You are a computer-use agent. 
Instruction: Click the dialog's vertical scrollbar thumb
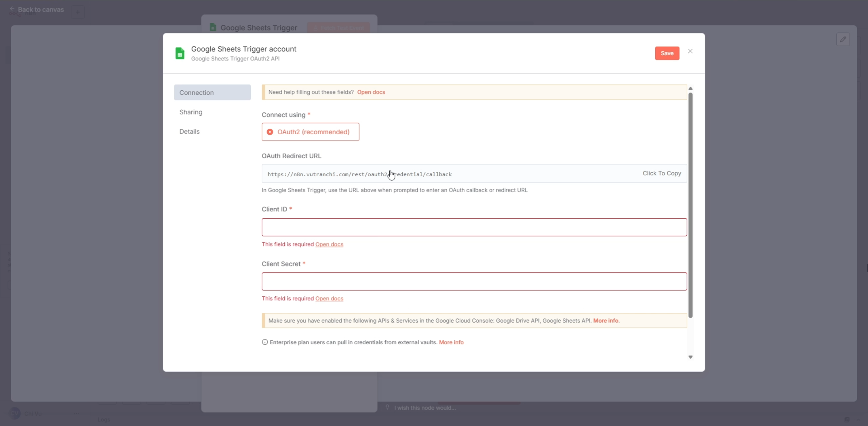[690, 206]
